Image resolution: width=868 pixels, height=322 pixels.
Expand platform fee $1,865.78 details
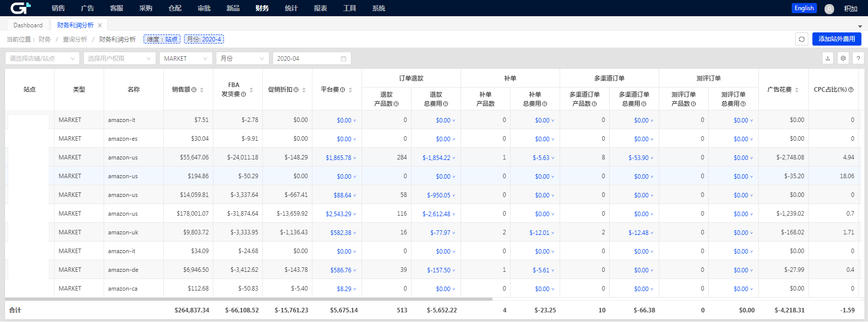click(341, 158)
